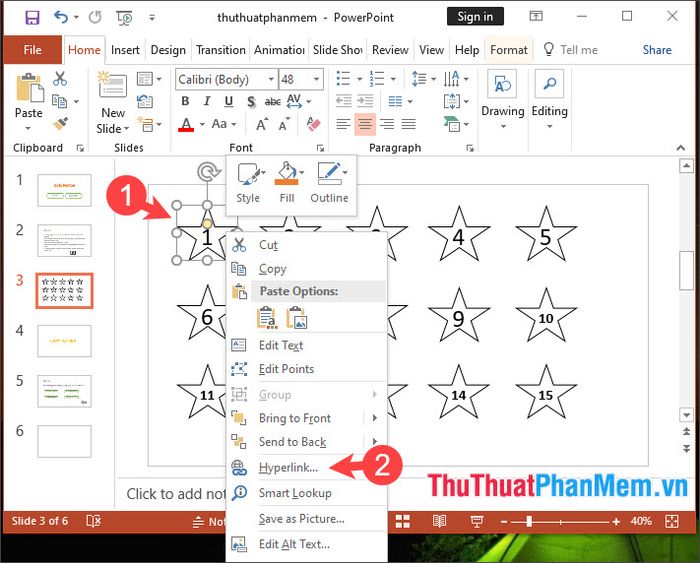Choose Save as Picture... from the context menu

click(306, 519)
